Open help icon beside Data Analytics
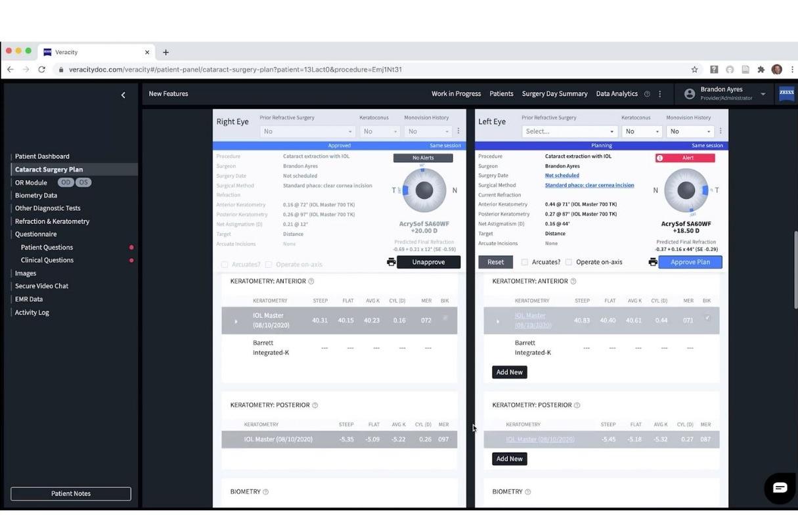 tap(647, 94)
